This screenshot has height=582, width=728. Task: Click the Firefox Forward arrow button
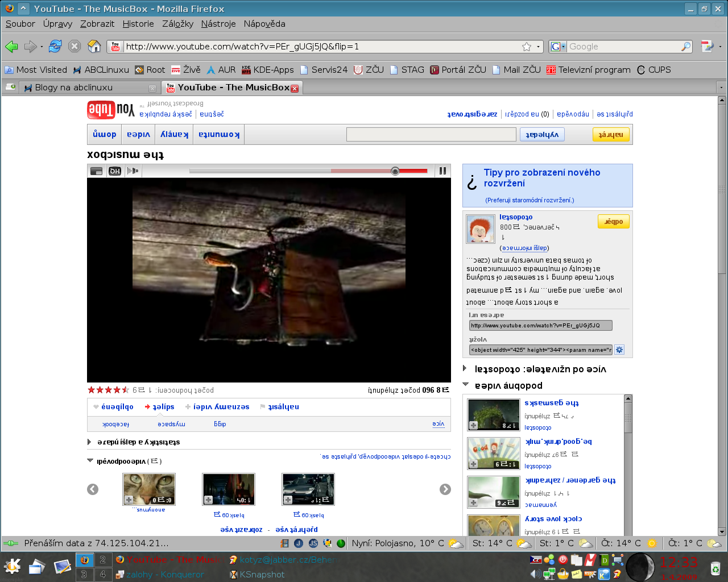30,47
